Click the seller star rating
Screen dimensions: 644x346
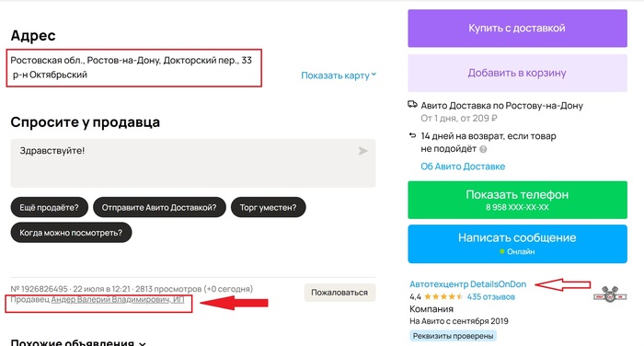(443, 296)
